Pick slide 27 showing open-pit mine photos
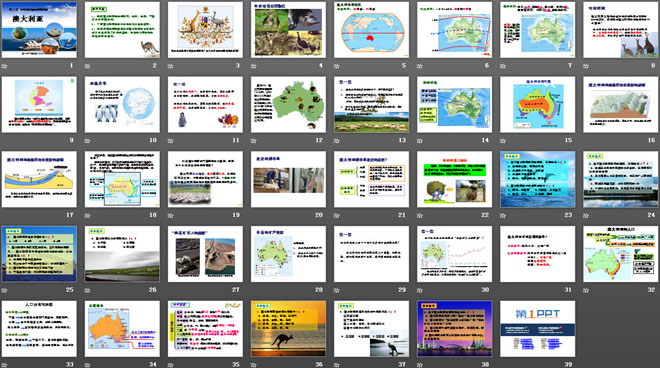This screenshot has height=368, width=660. (205, 254)
